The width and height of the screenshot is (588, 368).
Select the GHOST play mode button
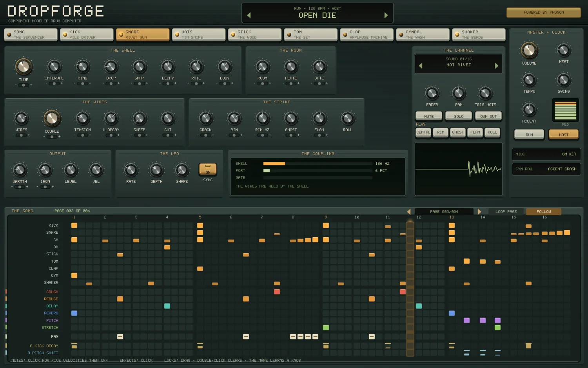(458, 132)
